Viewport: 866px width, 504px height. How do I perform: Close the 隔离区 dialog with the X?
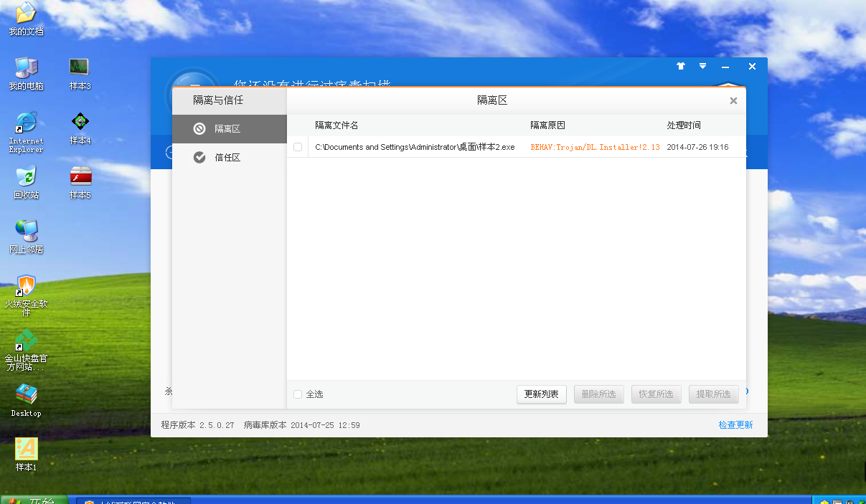tap(733, 101)
